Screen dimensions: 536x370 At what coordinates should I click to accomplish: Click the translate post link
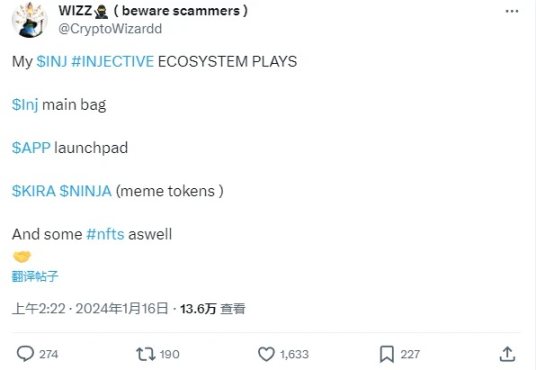point(35,276)
